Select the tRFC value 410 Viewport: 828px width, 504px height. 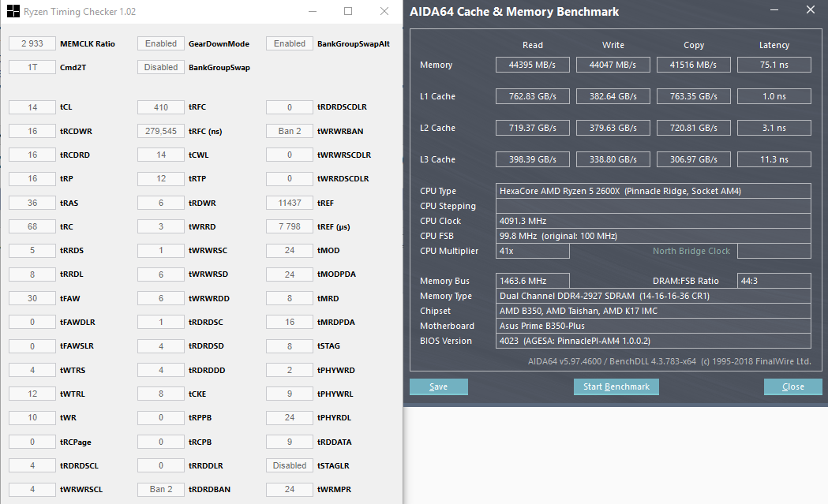[x=161, y=107]
